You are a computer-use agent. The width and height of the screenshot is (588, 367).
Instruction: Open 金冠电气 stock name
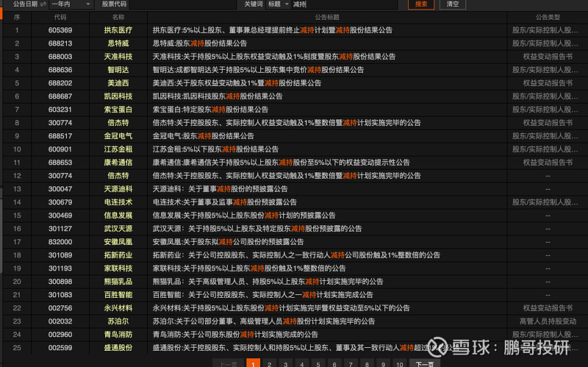(118, 136)
